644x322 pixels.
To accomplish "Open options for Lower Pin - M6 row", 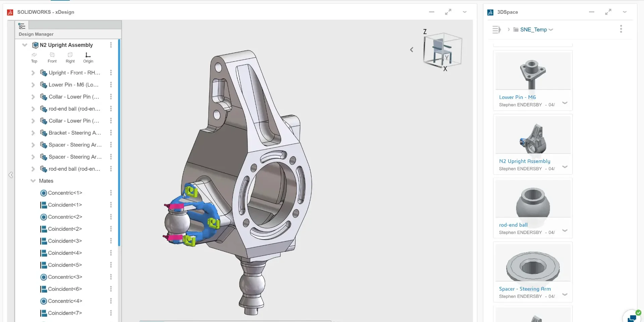I will coord(111,85).
